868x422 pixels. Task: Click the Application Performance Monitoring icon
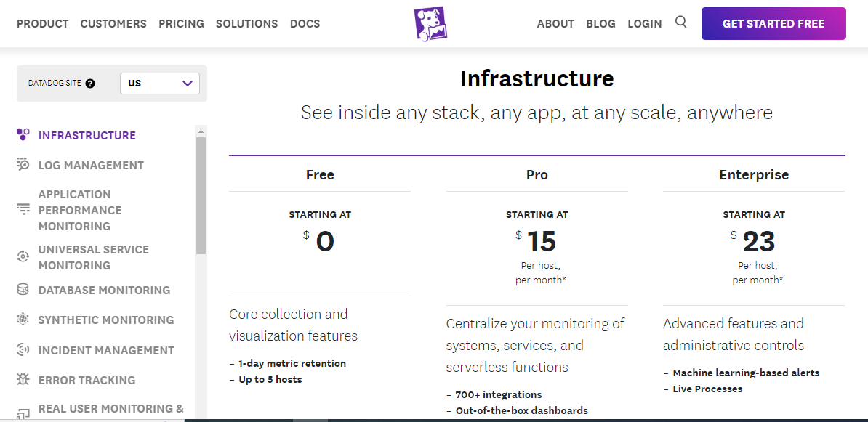click(23, 209)
